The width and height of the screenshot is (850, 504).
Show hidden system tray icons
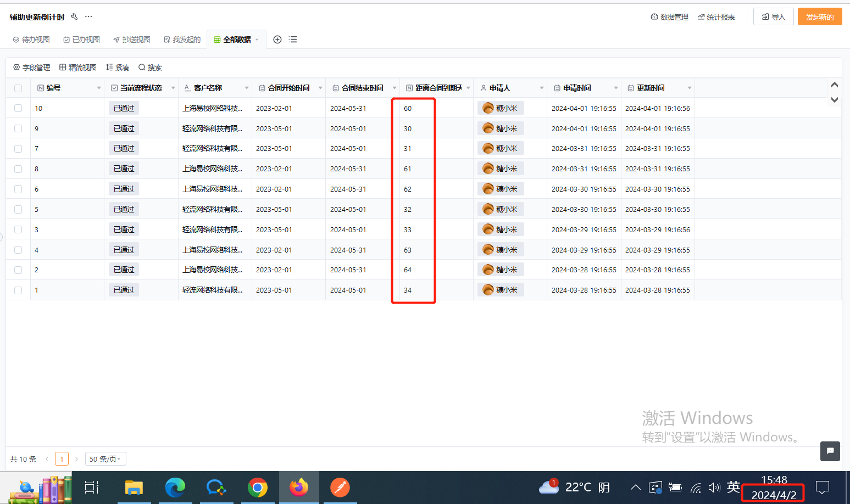[636, 487]
